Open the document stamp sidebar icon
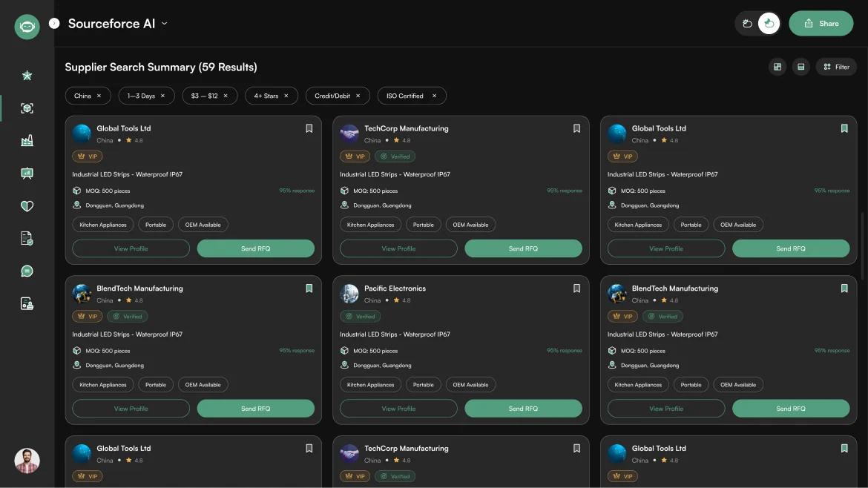Image resolution: width=868 pixels, height=488 pixels. 27,304
